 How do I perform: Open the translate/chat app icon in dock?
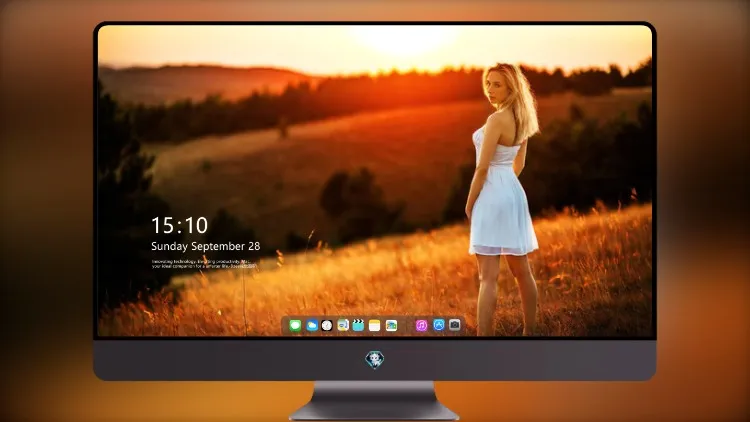(x=343, y=326)
